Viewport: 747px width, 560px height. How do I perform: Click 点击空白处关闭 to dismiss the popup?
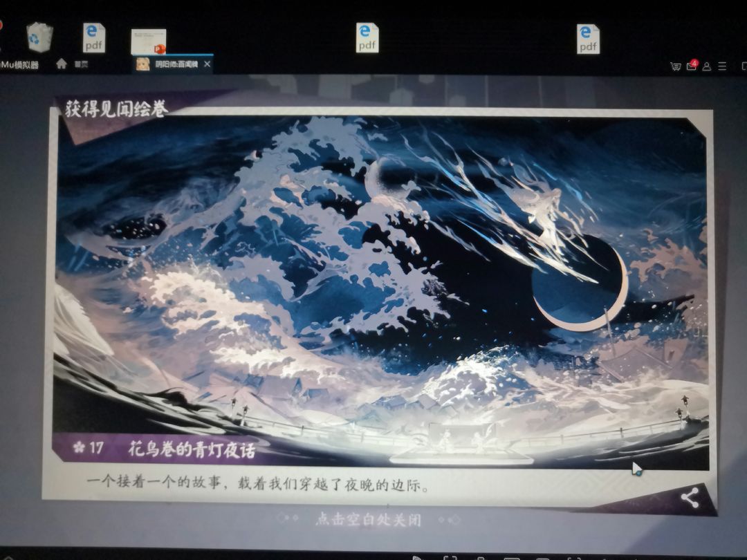click(x=368, y=519)
